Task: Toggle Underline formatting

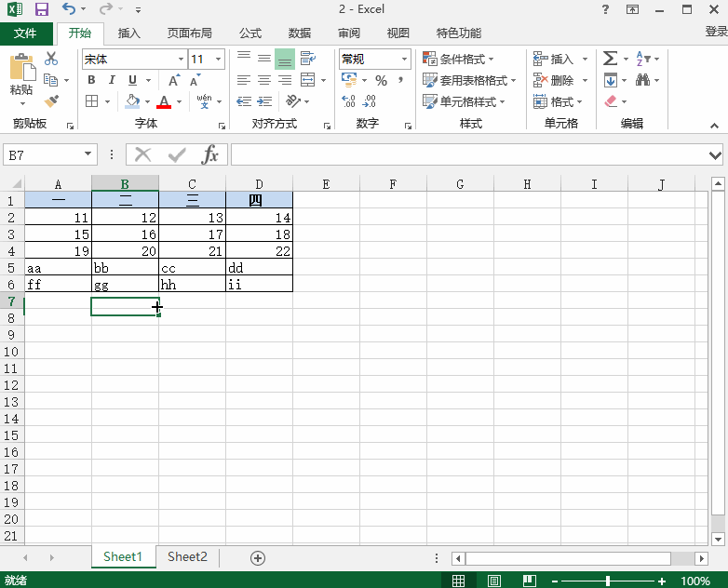Action: pyautogui.click(x=132, y=80)
